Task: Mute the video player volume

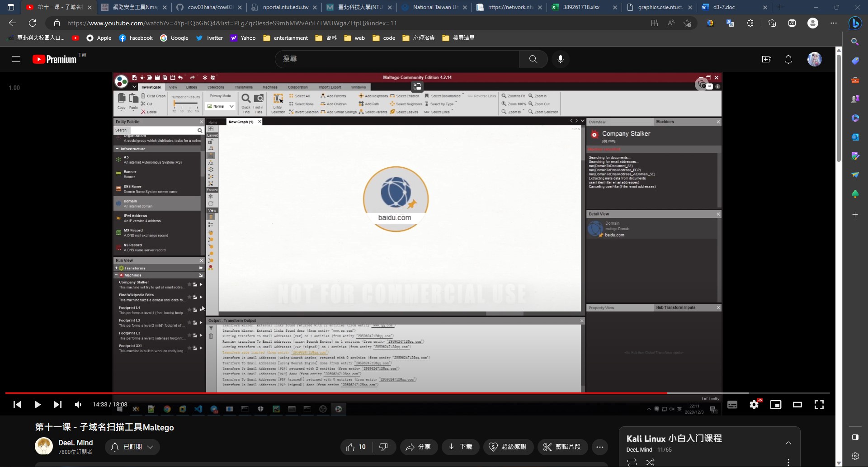Action: point(78,405)
